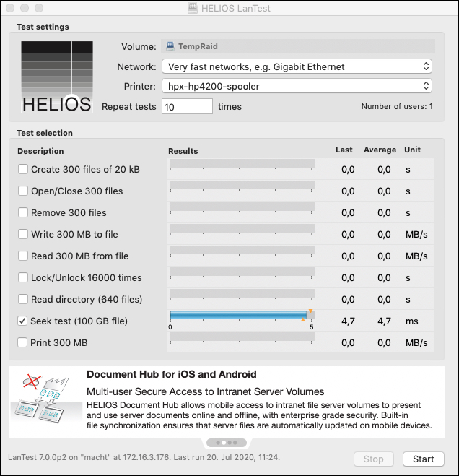Click the disabled Stop button

[x=374, y=459]
